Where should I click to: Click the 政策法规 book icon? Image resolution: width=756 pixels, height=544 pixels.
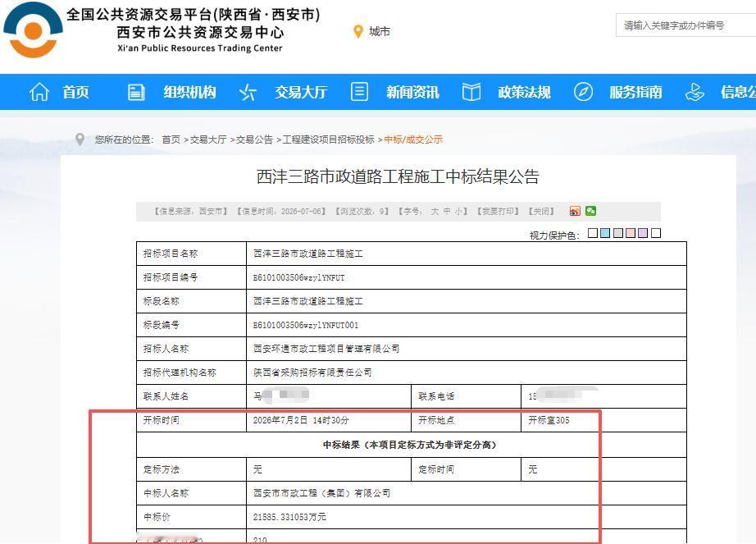[x=471, y=92]
